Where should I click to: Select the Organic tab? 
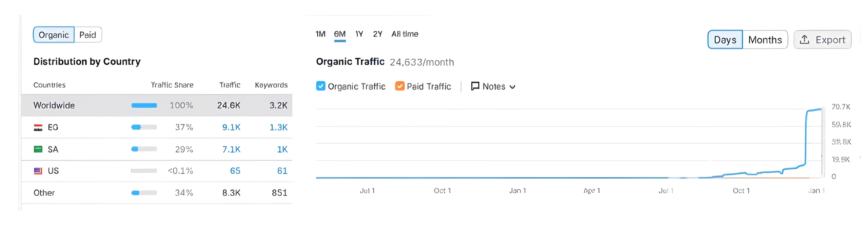pyautogui.click(x=54, y=35)
